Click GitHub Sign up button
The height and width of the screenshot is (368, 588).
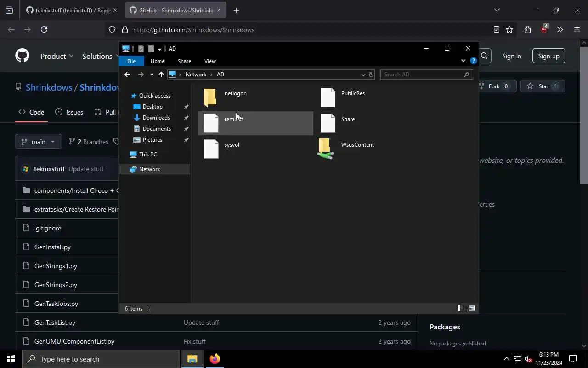(549, 56)
